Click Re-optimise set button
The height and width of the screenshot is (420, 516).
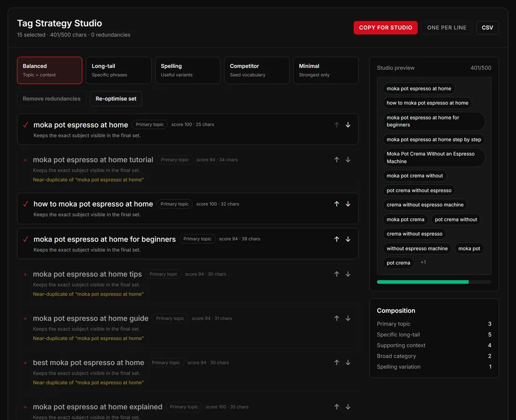[x=116, y=98]
